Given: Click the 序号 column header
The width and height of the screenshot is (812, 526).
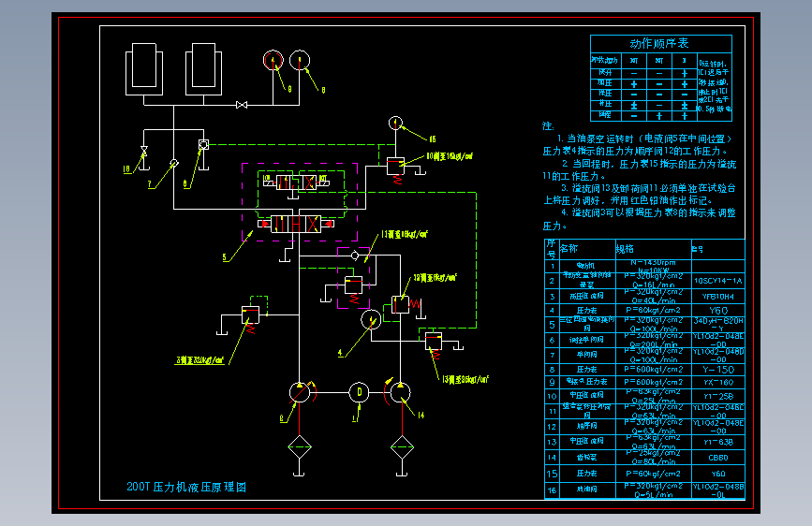Looking at the screenshot, I should 551,249.
